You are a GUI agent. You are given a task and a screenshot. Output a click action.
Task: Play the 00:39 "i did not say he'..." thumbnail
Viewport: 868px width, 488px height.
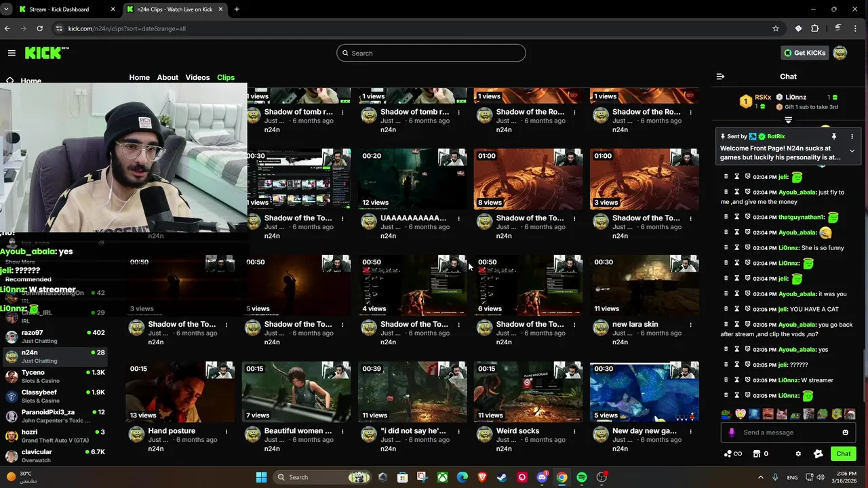(x=412, y=392)
